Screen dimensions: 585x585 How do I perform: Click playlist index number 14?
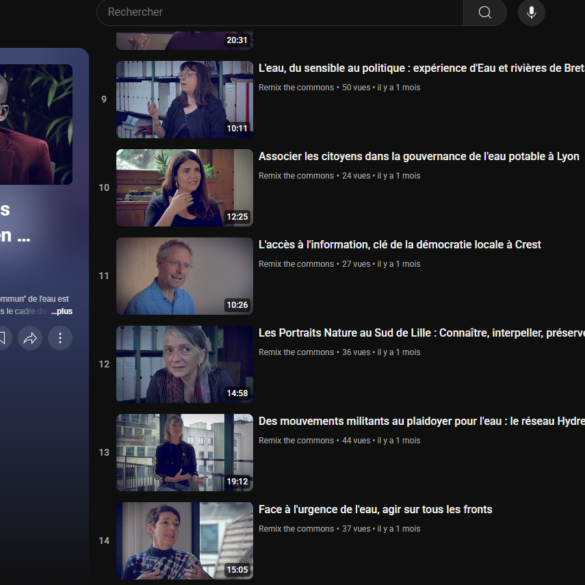(x=104, y=541)
